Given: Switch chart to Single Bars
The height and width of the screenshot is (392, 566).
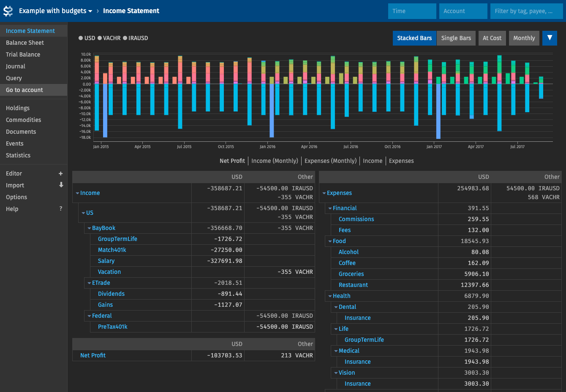Looking at the screenshot, I should tap(456, 38).
